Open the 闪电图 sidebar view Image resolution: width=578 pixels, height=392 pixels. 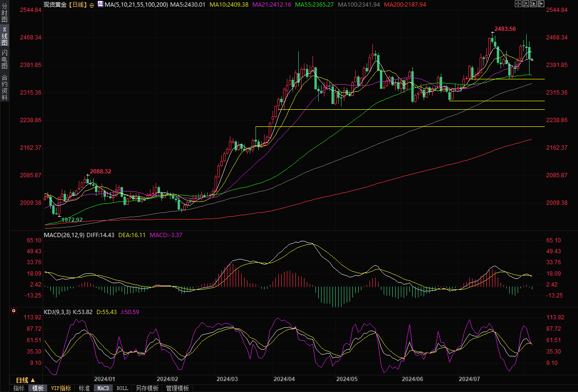click(4, 59)
